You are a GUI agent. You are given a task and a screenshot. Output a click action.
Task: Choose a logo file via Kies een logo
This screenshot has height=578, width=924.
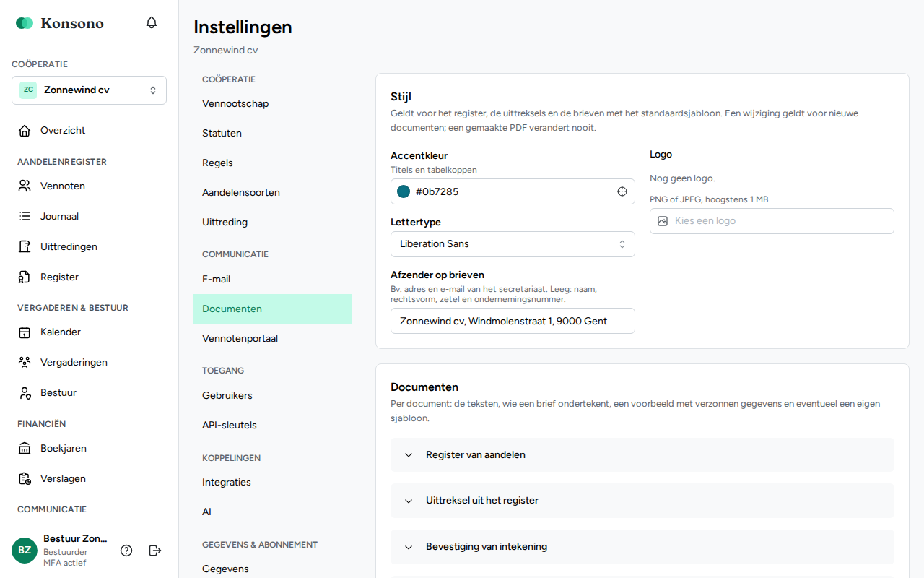[x=772, y=221]
